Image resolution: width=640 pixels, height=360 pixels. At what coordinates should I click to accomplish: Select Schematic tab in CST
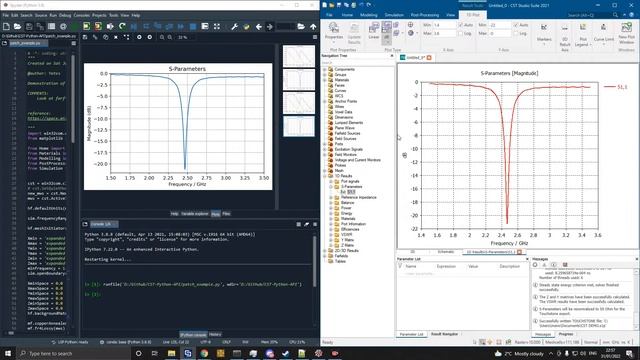click(446, 252)
